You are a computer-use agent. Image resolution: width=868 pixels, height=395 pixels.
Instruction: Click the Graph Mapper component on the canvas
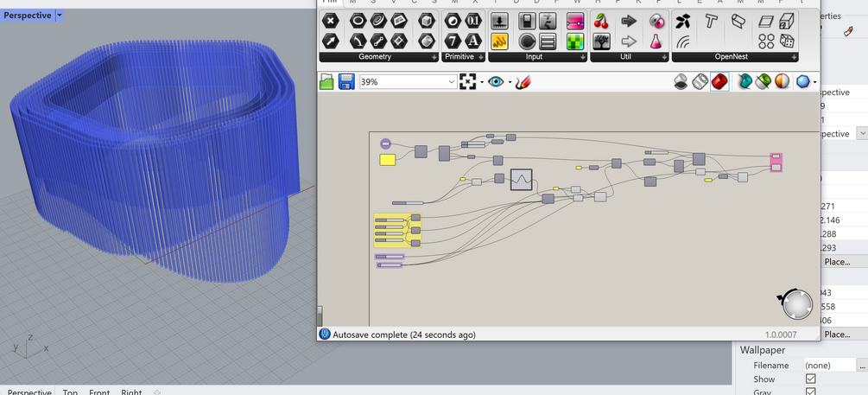click(521, 180)
